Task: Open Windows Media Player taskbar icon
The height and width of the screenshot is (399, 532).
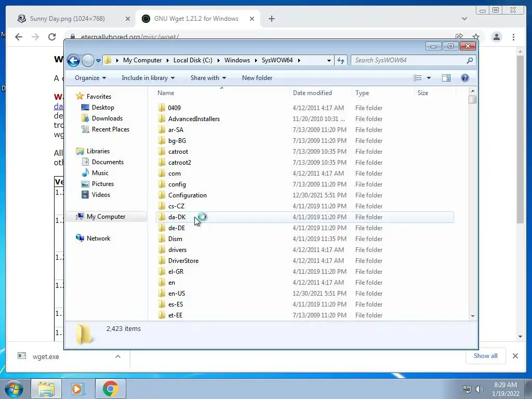Action: pos(77,389)
